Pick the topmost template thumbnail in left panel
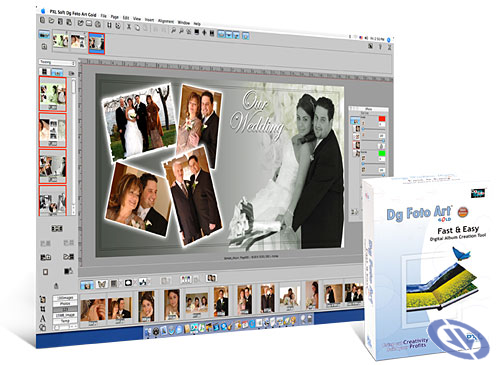This screenshot has height=365, width=500. tap(53, 93)
